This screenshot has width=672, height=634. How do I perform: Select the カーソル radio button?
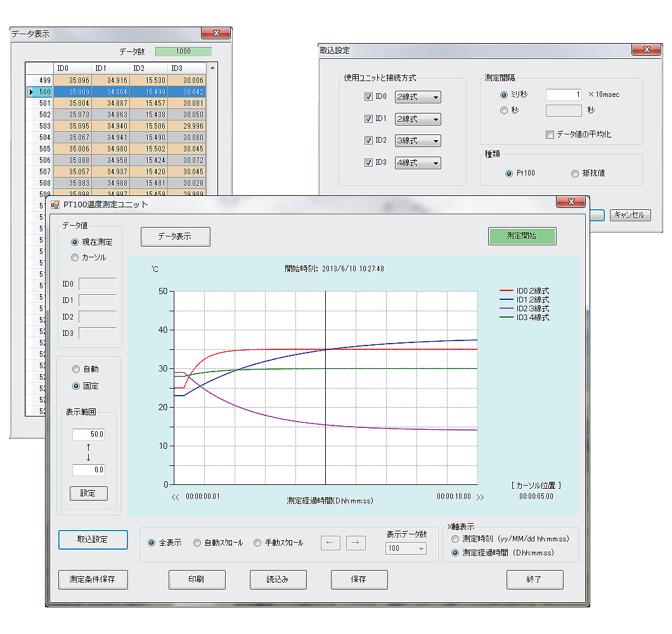pos(75,257)
